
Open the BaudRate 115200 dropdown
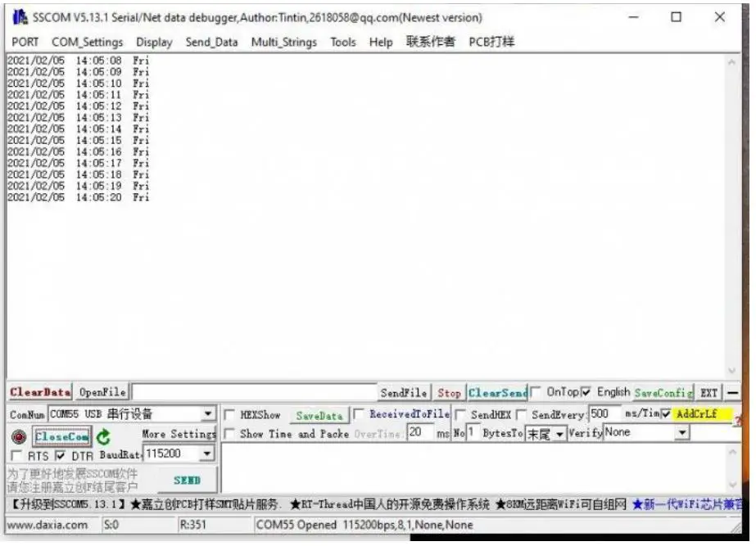206,453
